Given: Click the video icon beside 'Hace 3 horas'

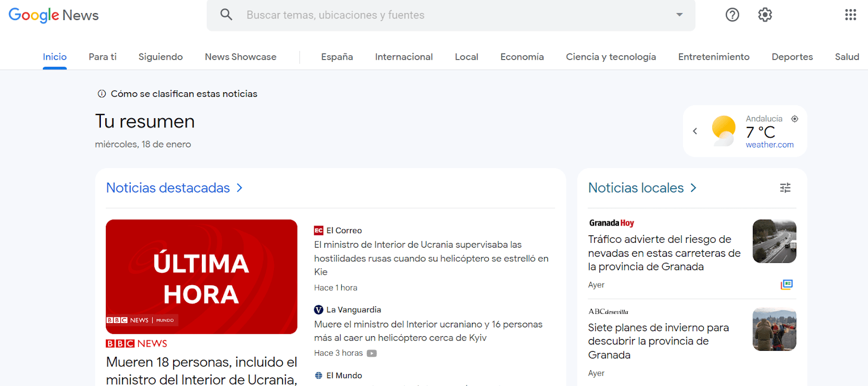Looking at the screenshot, I should click(372, 353).
